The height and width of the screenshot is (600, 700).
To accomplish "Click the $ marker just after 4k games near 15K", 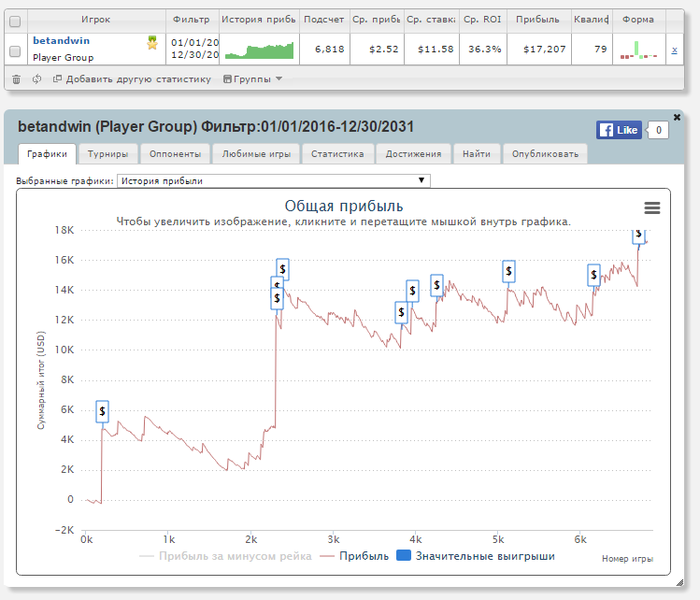I will tap(437, 285).
